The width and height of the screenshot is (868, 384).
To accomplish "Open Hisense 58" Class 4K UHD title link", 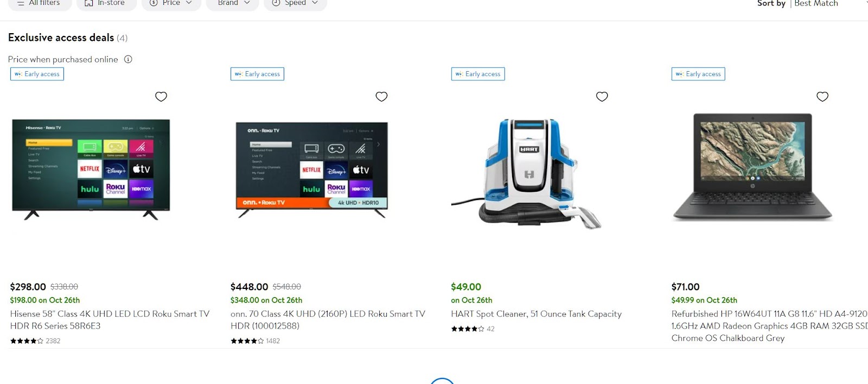I will pyautogui.click(x=110, y=320).
